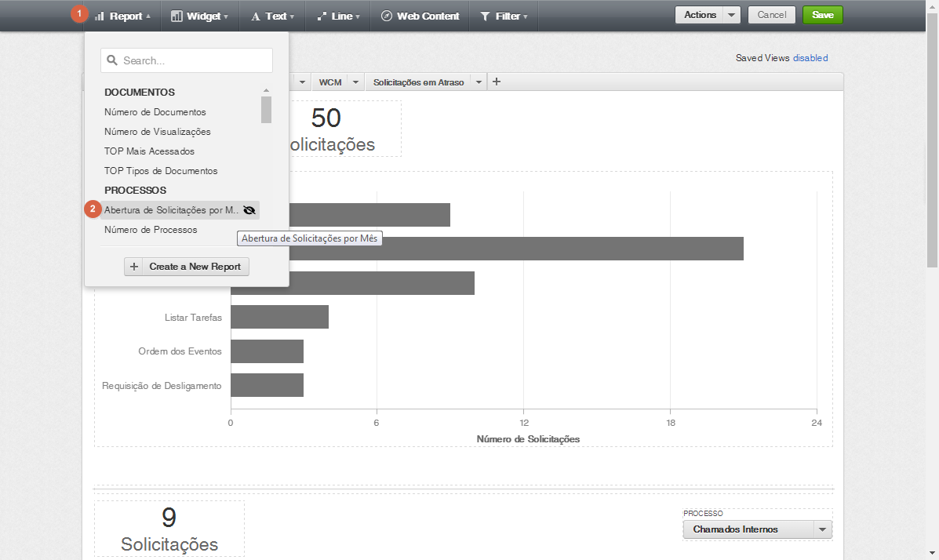939x560 pixels.
Task: Open the Text toolbar menu
Action: (x=272, y=16)
